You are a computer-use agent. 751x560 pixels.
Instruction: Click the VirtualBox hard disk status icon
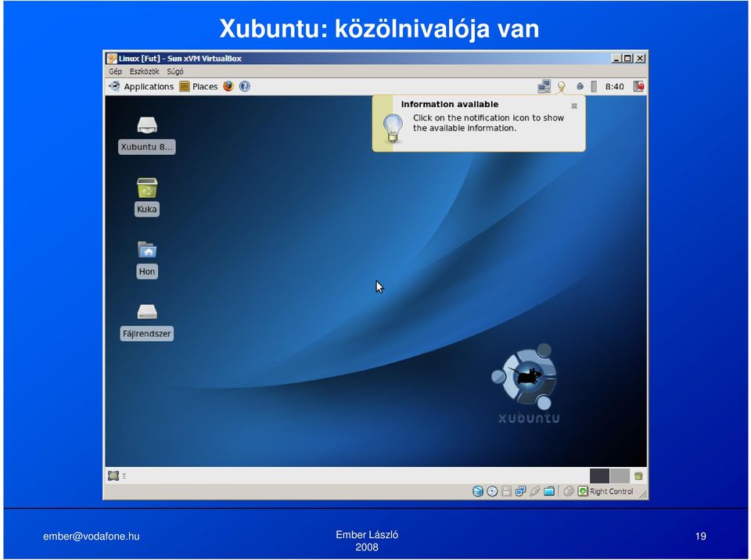pyautogui.click(x=477, y=491)
